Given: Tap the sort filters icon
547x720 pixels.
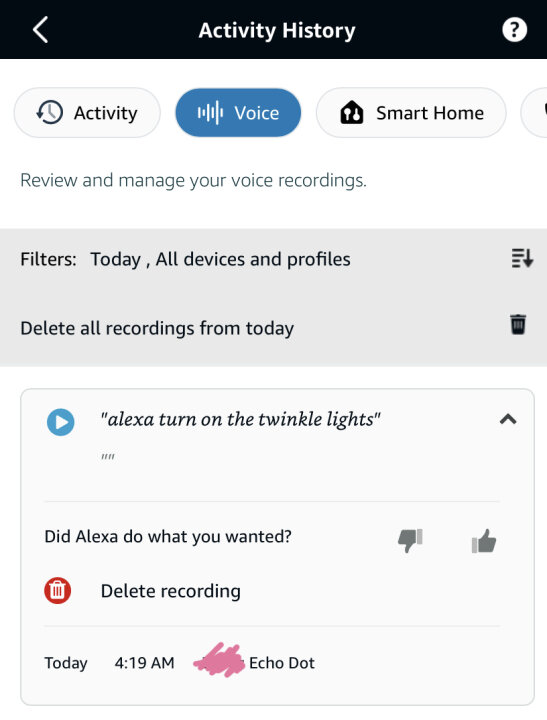Looking at the screenshot, I should [x=522, y=258].
